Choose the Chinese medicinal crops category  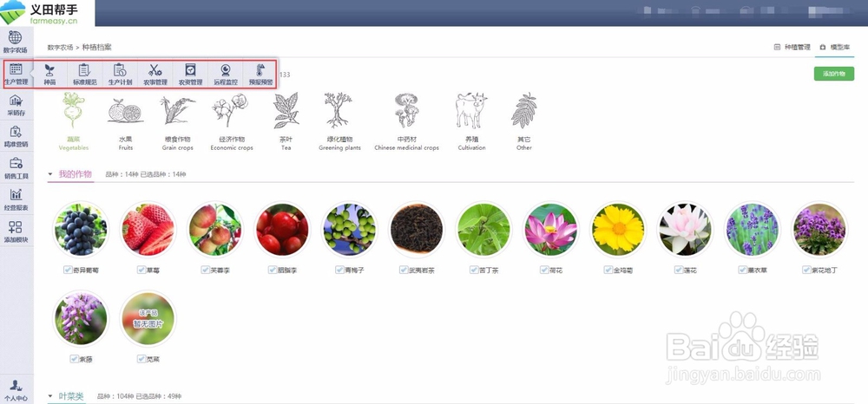[x=406, y=121]
